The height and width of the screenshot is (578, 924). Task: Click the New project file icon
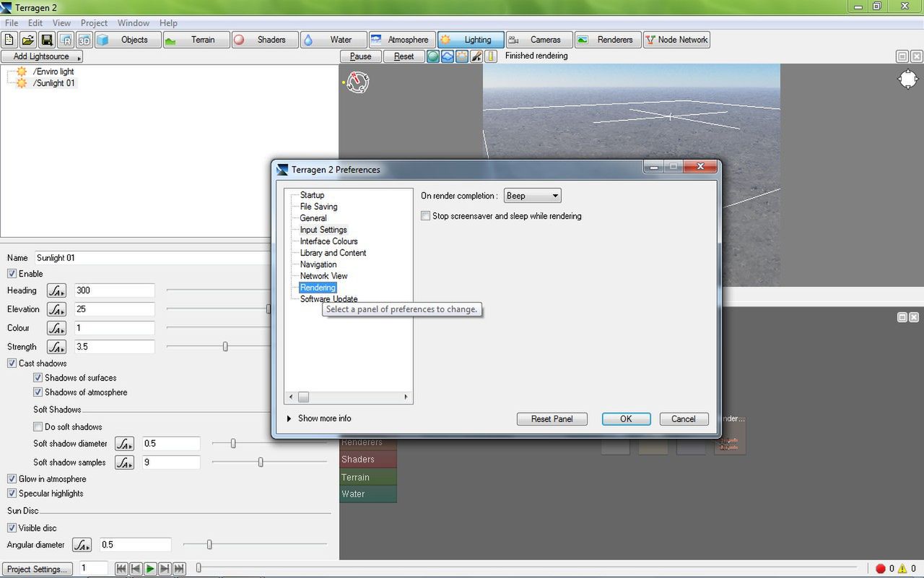[x=9, y=40]
